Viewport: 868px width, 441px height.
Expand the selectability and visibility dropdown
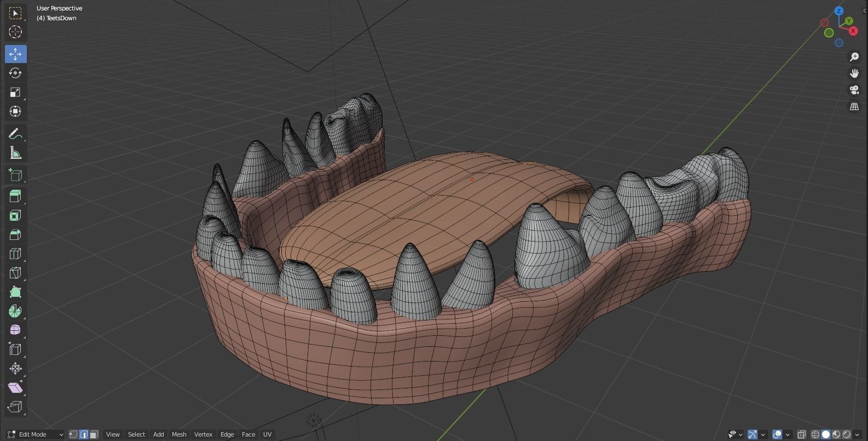(x=735, y=434)
